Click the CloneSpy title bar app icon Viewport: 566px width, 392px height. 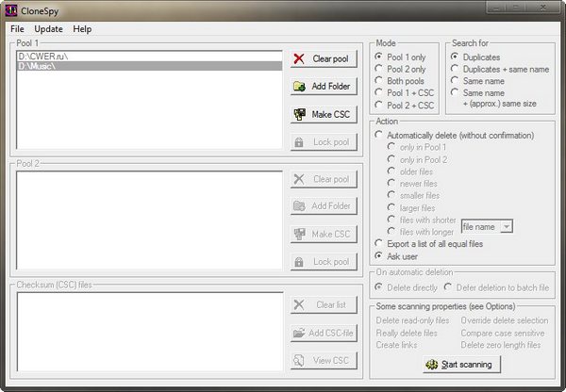click(x=10, y=10)
